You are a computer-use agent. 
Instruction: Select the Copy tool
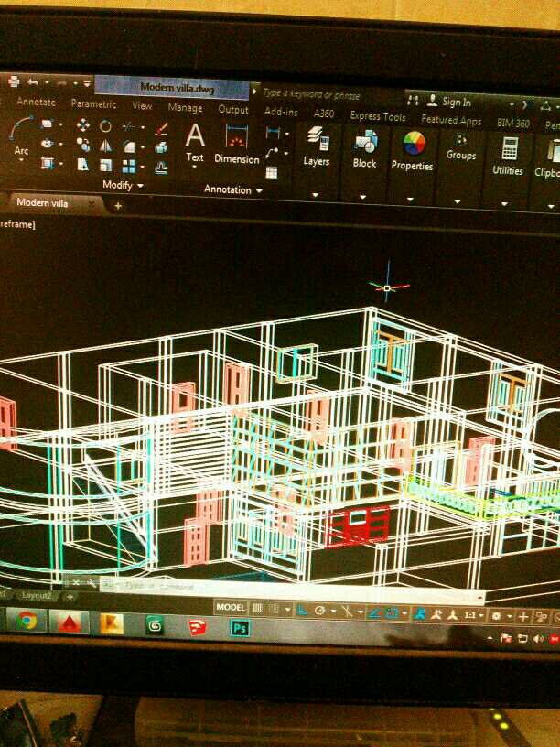[83, 145]
